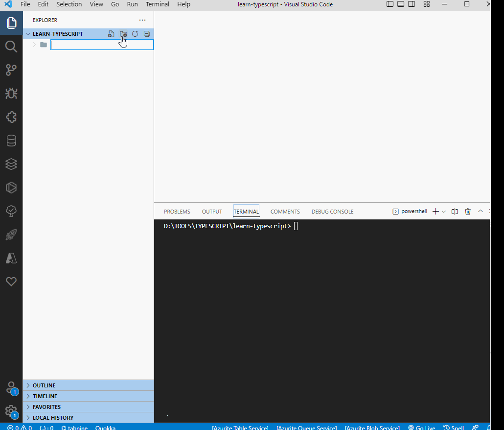Open the File menu
Image resolution: width=504 pixels, height=430 pixels.
25,4
